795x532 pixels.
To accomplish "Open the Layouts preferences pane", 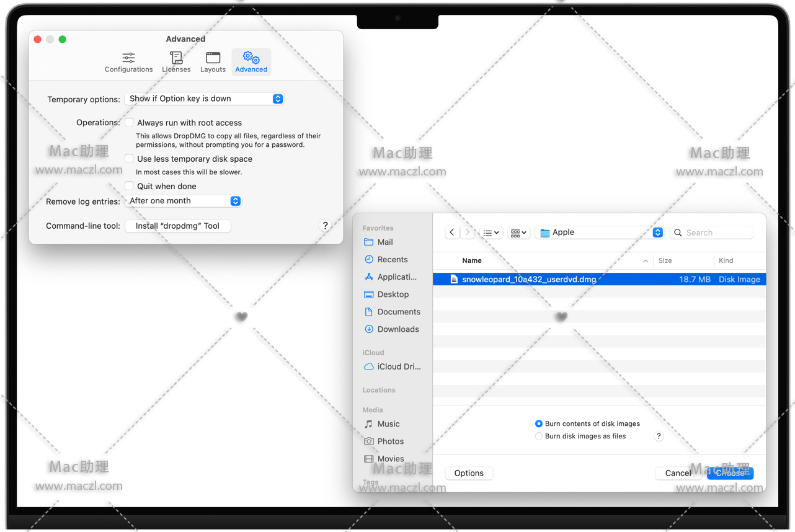I will [x=213, y=63].
